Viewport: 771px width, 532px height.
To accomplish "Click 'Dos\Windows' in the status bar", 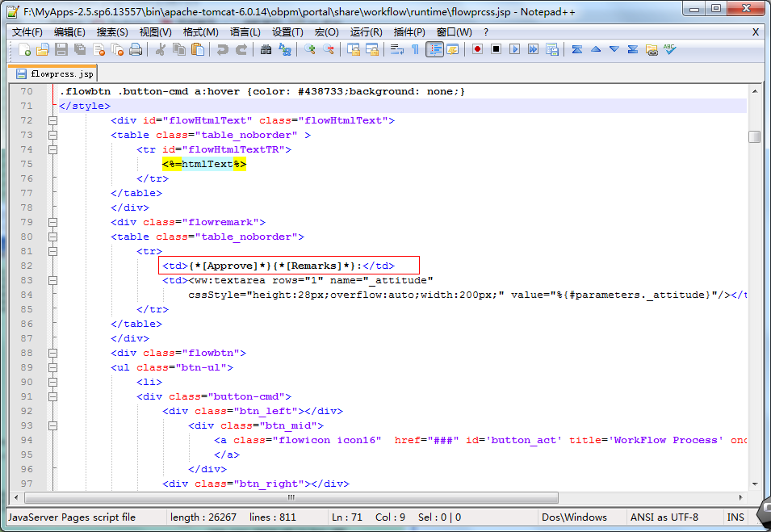I will point(574,517).
